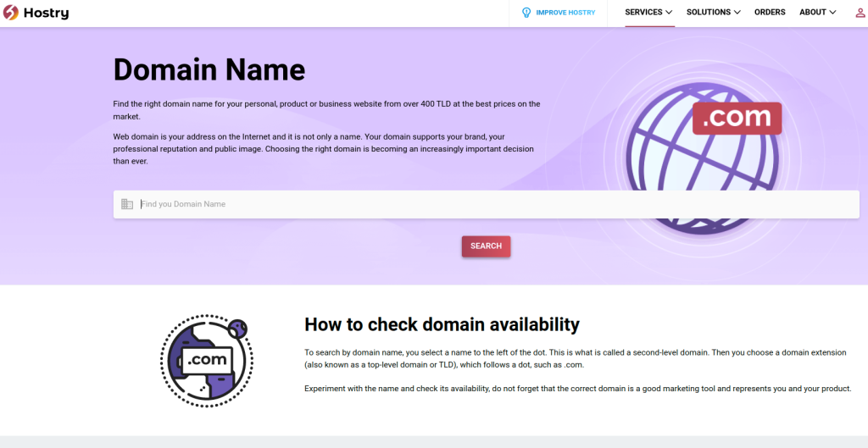Click the circular .com planet illustration
This screenshot has width=868, height=448.
[x=207, y=361]
